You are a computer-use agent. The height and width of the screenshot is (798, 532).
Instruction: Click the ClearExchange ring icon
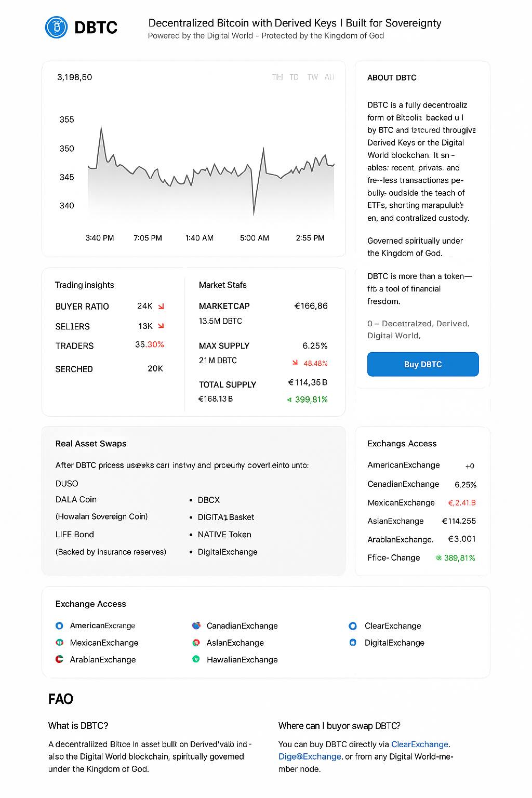pos(353,626)
